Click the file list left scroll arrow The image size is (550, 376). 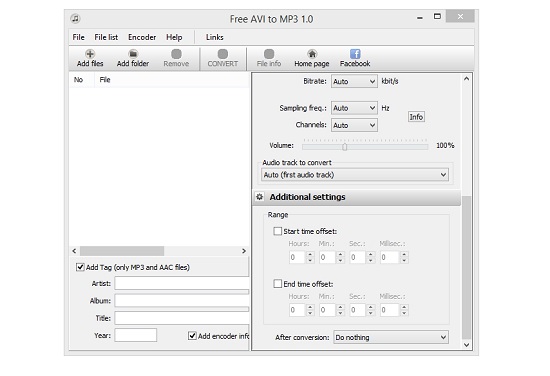tap(74, 251)
